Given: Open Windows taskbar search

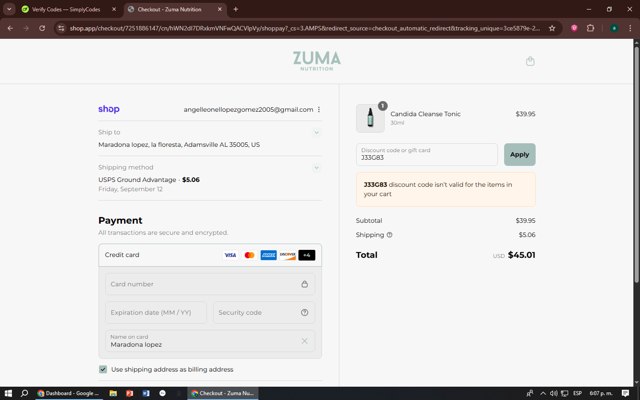Looking at the screenshot, I should 24,393.
